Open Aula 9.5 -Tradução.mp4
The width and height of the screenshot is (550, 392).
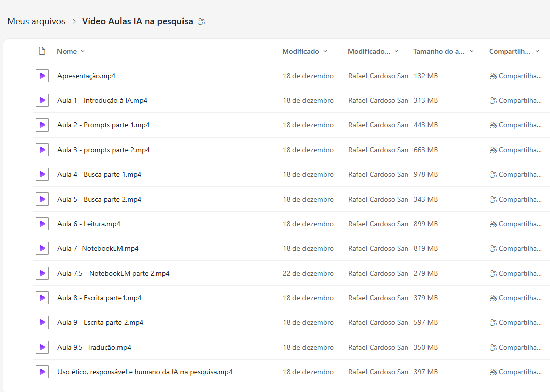(94, 347)
